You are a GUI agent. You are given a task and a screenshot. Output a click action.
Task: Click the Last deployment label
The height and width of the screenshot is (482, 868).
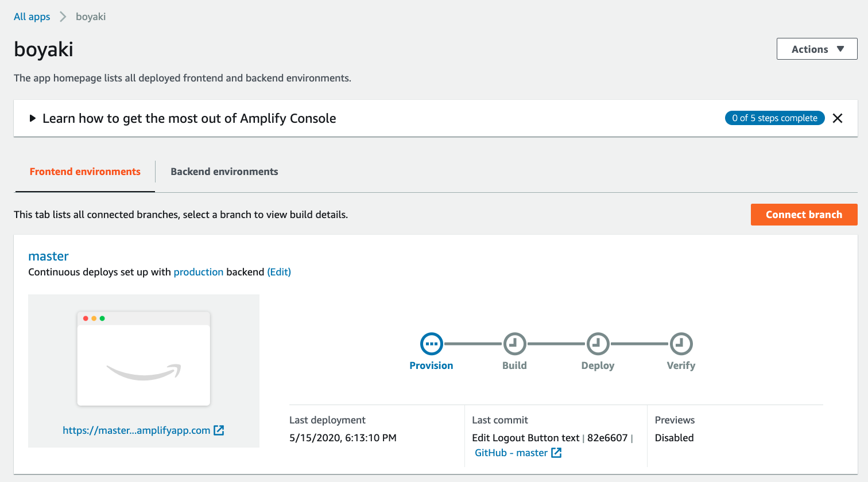pyautogui.click(x=327, y=420)
